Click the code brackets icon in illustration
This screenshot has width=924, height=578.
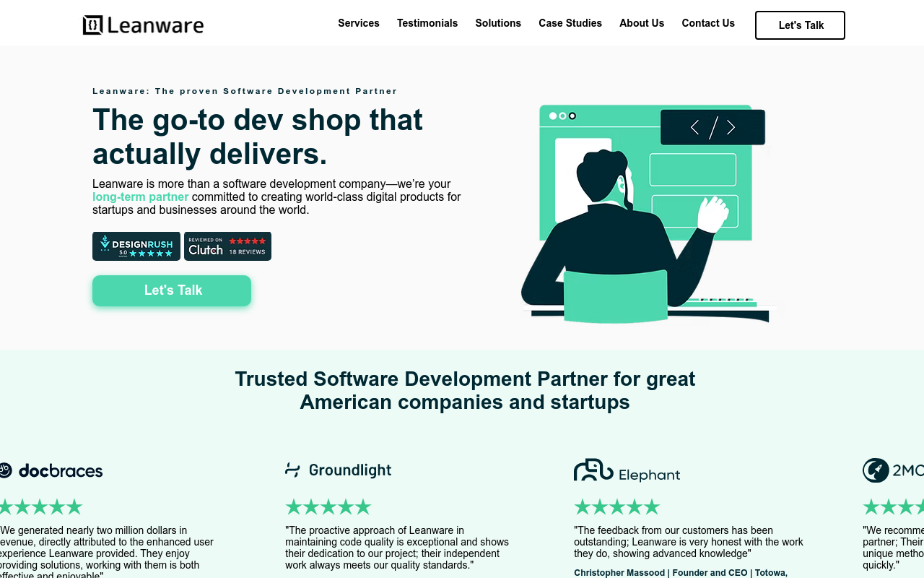click(712, 127)
